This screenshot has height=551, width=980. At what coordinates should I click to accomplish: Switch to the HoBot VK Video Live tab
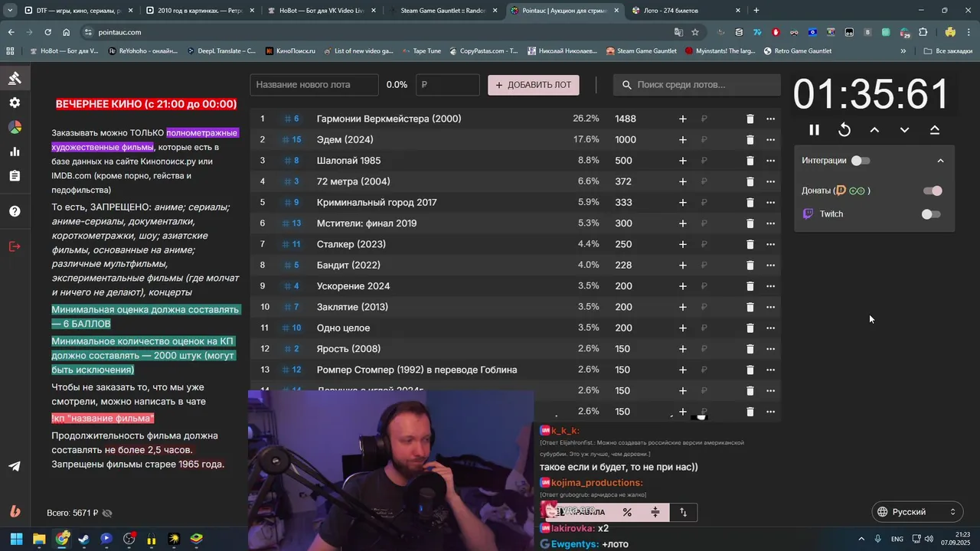coord(322,11)
